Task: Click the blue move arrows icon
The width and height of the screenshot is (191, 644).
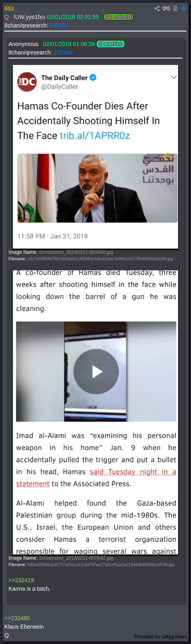Action: (x=184, y=8)
